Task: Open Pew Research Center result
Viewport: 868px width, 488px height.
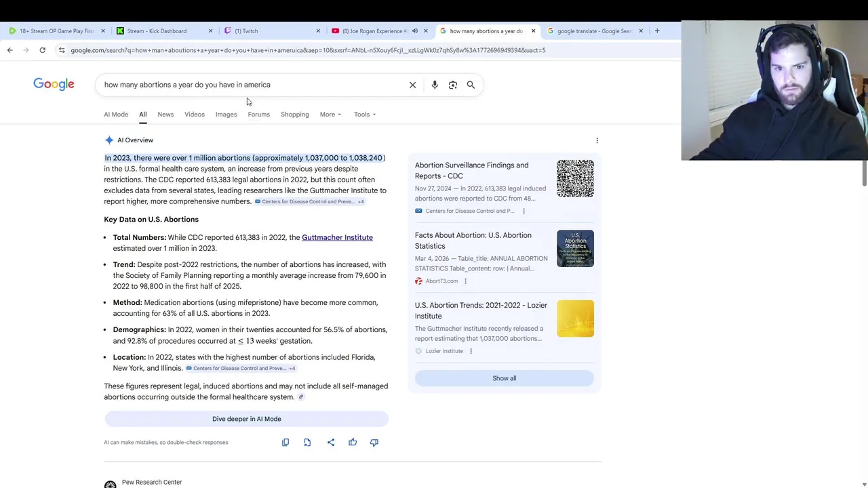Action: [x=152, y=482]
